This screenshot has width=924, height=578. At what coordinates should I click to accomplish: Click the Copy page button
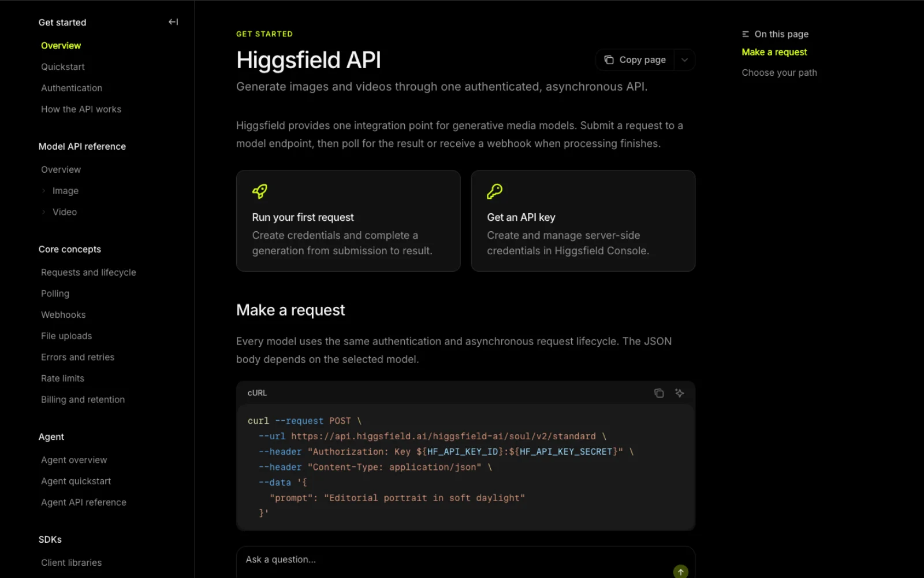pos(635,60)
